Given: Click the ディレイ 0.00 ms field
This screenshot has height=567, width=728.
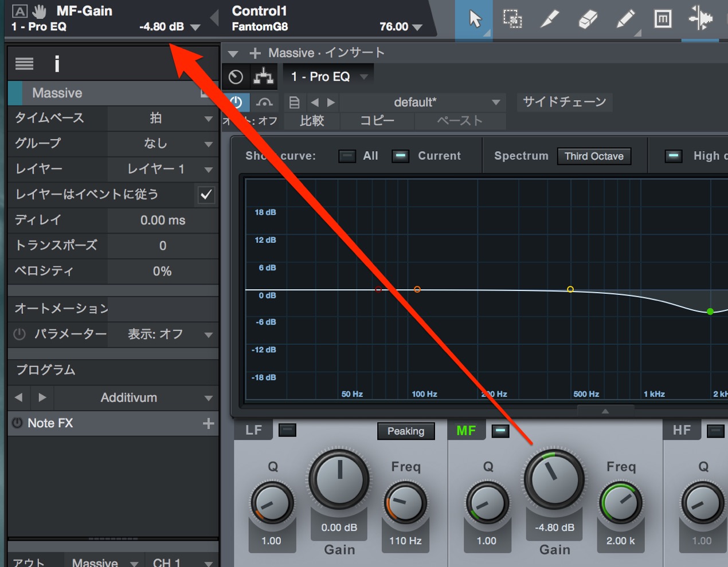Looking at the screenshot, I should coord(163,220).
